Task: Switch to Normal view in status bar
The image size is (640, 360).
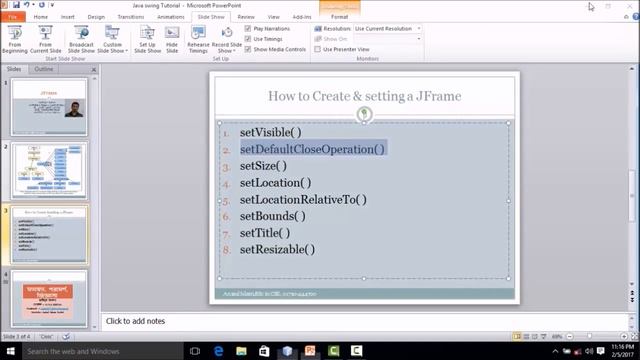Action: point(517,336)
